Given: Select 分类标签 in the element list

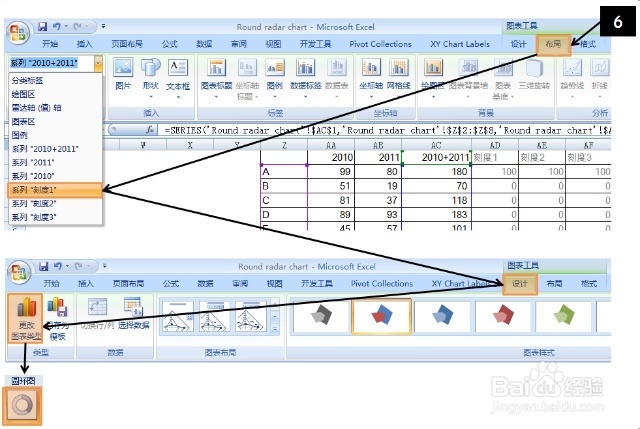Looking at the screenshot, I should coord(55,80).
